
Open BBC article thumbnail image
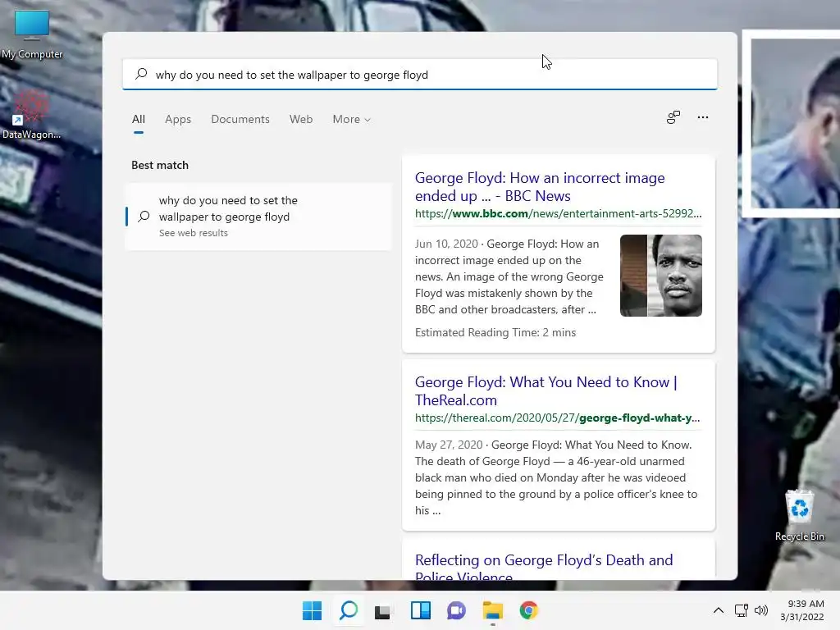661,276
